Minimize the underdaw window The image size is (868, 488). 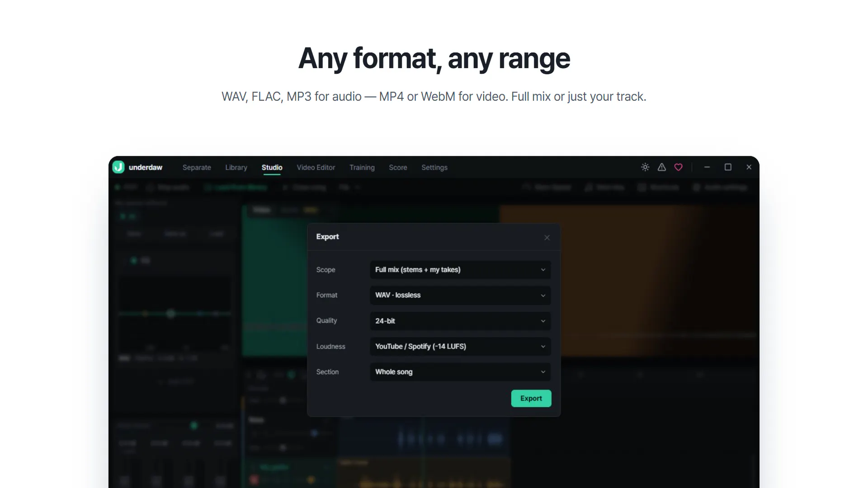[x=707, y=167]
